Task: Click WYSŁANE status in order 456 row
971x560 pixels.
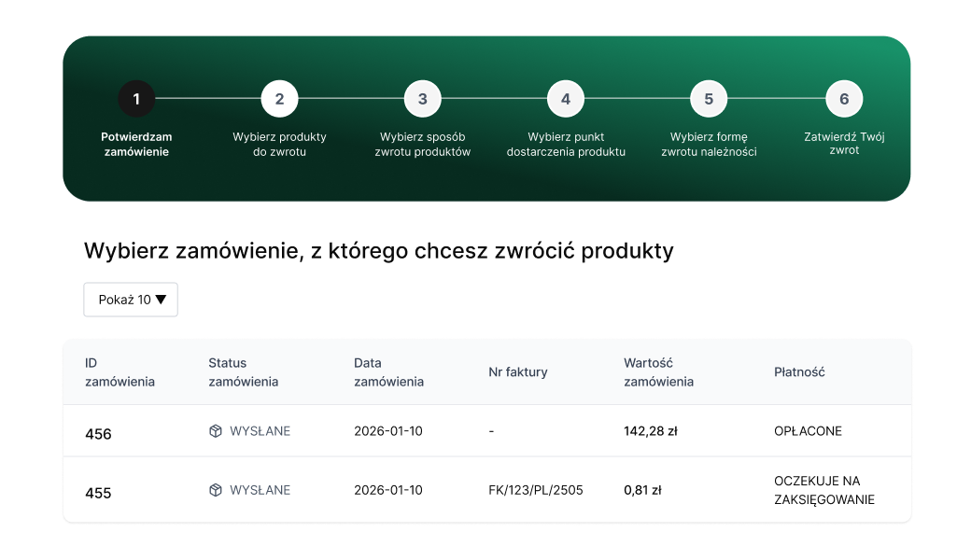Action: coord(260,431)
